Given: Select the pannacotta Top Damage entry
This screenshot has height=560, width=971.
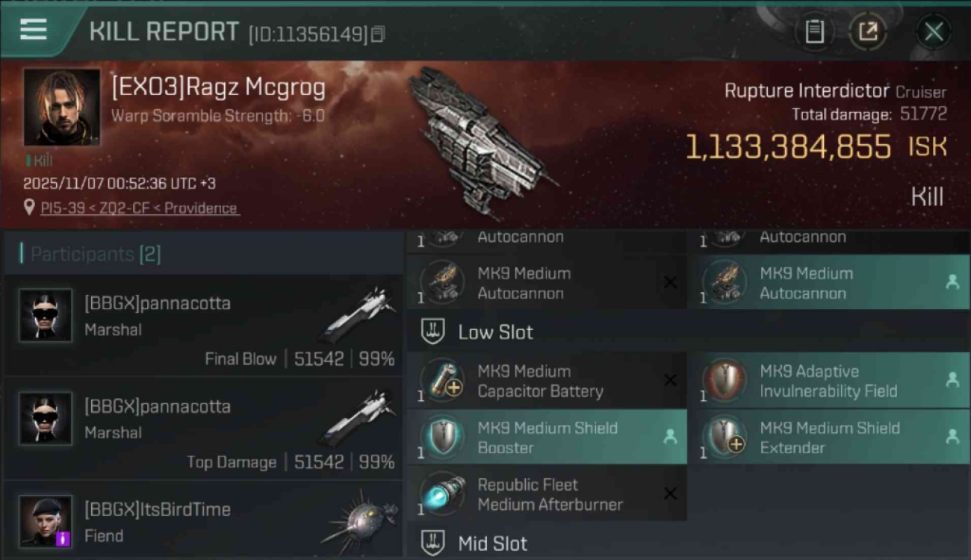Looking at the screenshot, I should [x=203, y=429].
